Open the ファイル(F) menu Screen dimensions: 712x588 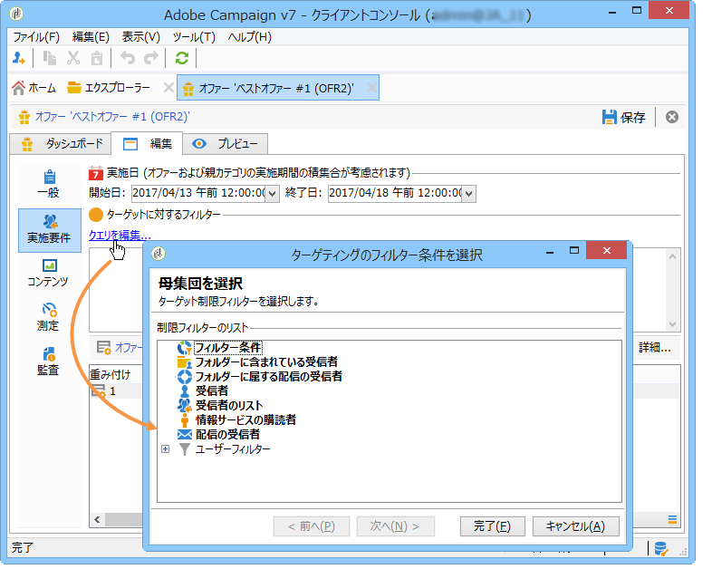(36, 37)
